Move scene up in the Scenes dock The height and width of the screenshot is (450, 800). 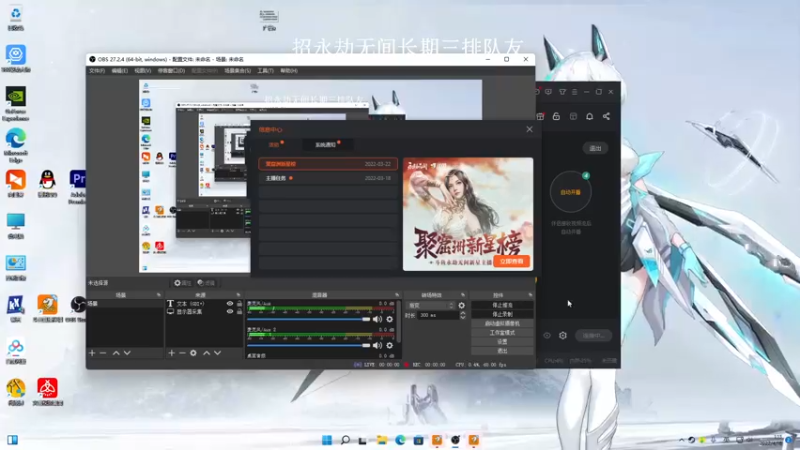116,353
